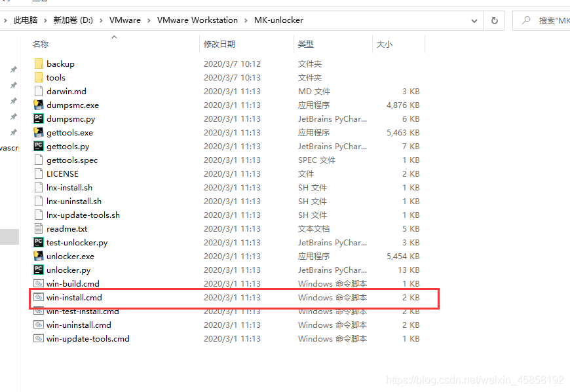Screen dimensions: 570x392
Task: Select file name tools
Action: click(x=56, y=78)
